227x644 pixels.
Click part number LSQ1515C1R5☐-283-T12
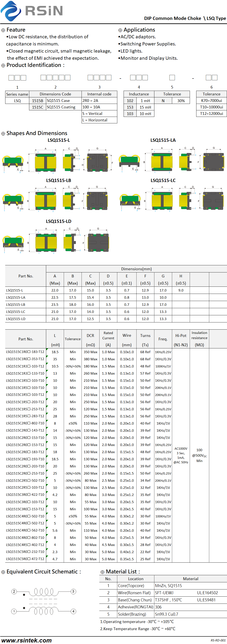click(25, 416)
